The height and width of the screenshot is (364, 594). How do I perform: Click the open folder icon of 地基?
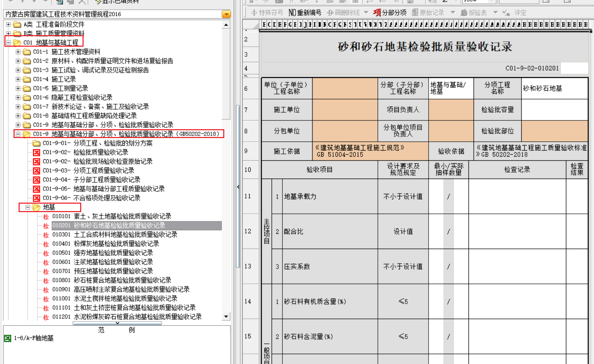(x=37, y=207)
